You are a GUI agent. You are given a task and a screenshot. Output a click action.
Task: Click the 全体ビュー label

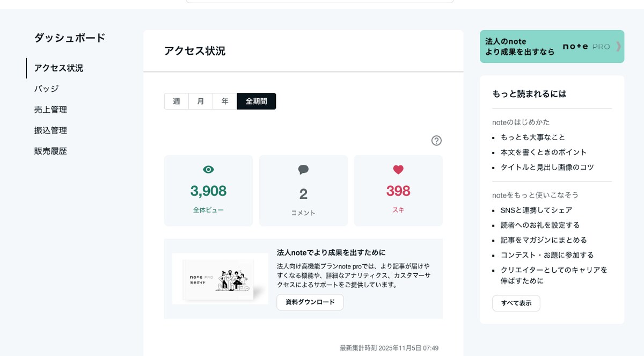tap(208, 210)
